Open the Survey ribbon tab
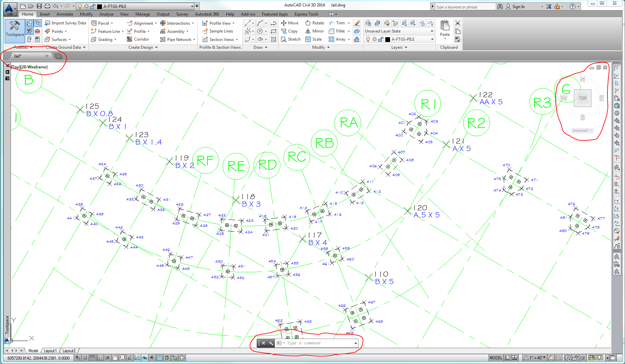Image resolution: width=625 pixels, height=364 pixels. [x=182, y=14]
